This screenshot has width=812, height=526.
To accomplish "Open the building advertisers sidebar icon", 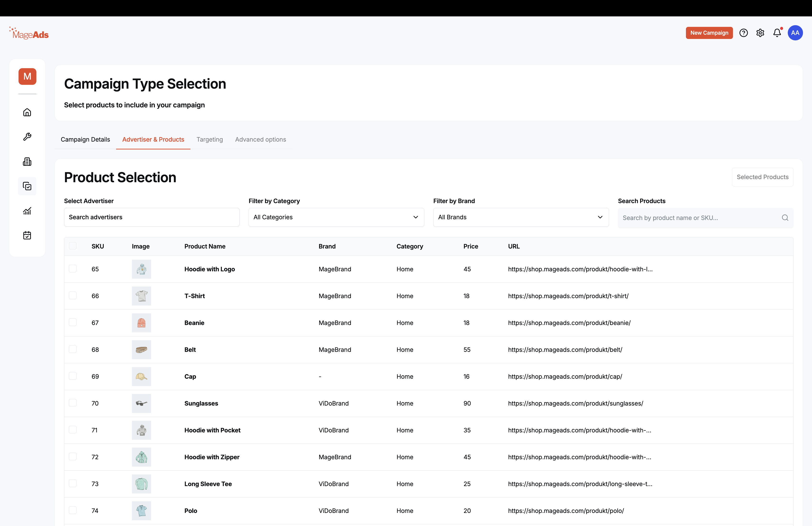I will pyautogui.click(x=27, y=162).
